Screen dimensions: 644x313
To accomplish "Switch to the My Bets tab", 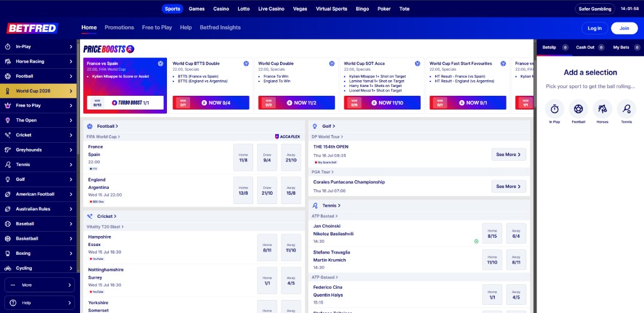I will tap(625, 48).
